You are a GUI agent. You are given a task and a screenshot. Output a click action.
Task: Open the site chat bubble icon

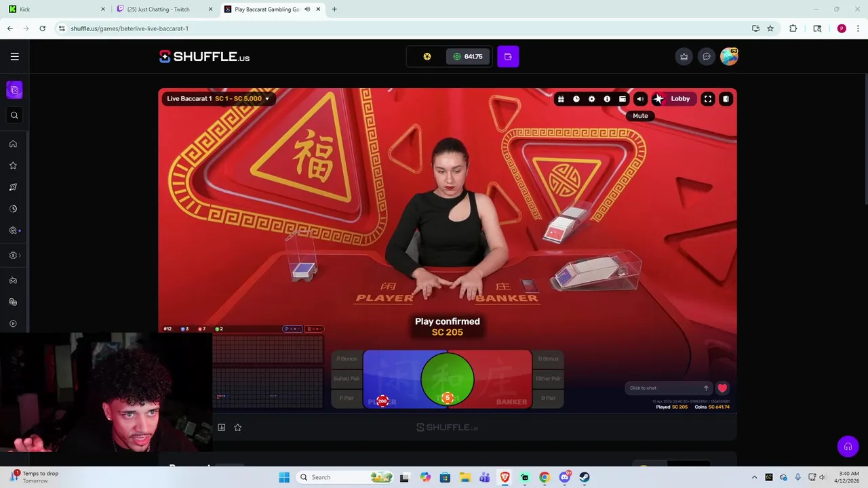(706, 57)
